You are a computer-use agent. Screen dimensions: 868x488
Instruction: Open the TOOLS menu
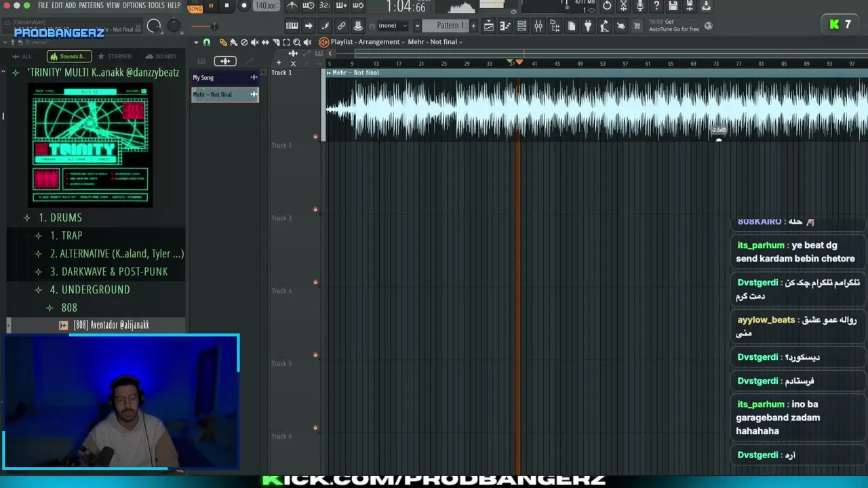pos(156,5)
